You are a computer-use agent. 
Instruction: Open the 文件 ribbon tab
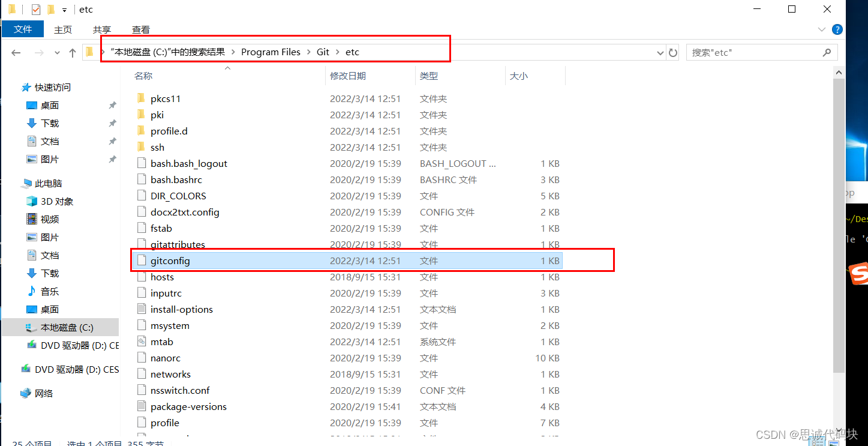(x=23, y=29)
